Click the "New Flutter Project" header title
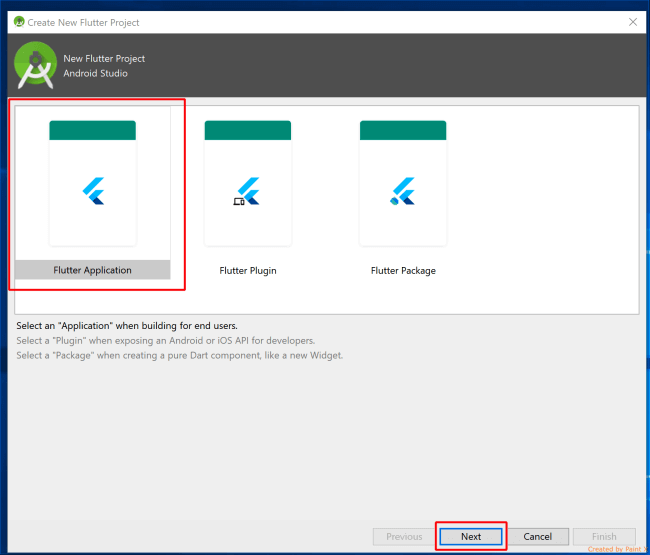The width and height of the screenshot is (650, 555). 104,58
